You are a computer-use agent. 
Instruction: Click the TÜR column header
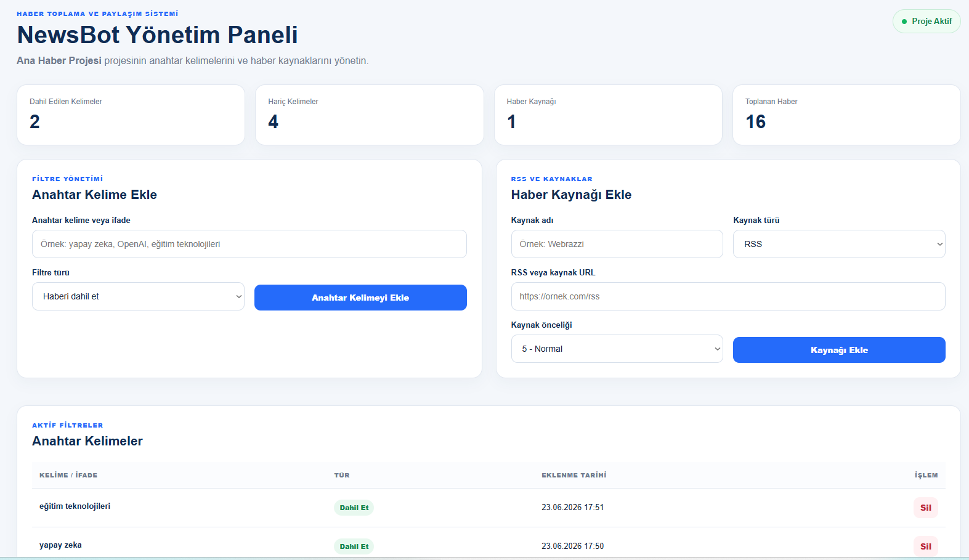pos(342,475)
